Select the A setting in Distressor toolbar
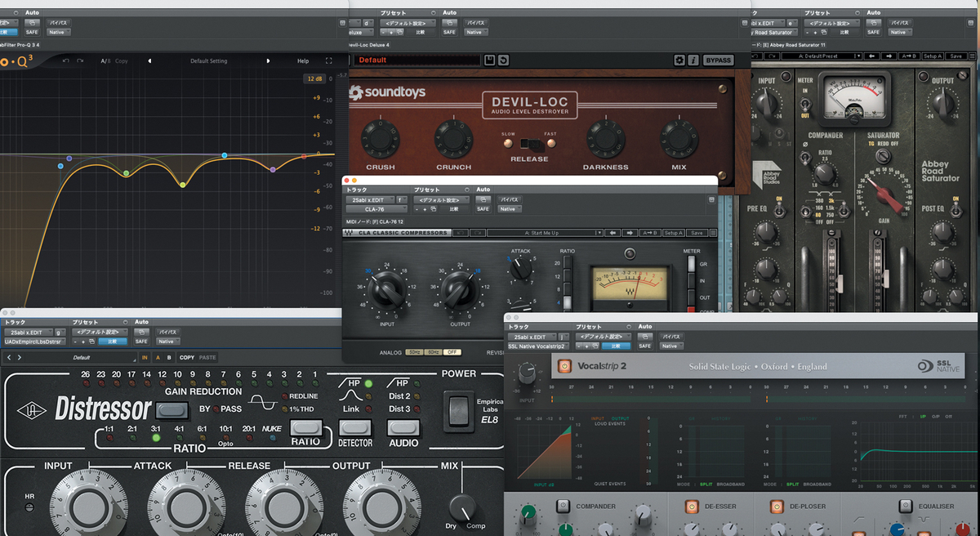Viewport: 980px width, 536px height. [158, 357]
